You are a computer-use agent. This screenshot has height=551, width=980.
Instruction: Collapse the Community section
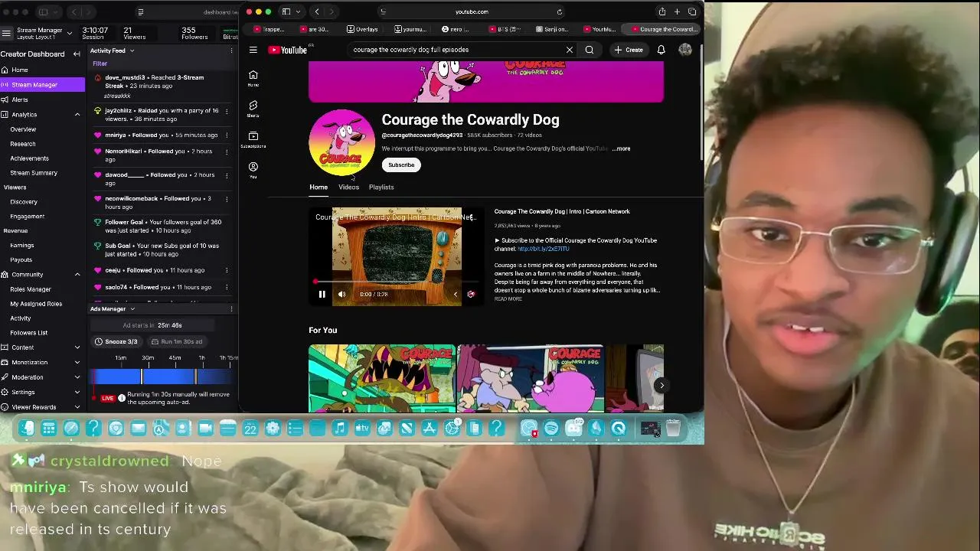tap(77, 274)
